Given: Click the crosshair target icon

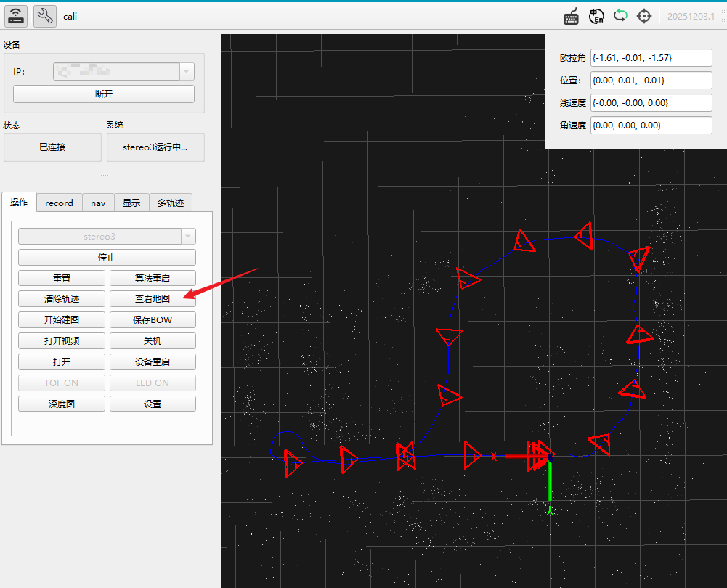Looking at the screenshot, I should coord(644,17).
